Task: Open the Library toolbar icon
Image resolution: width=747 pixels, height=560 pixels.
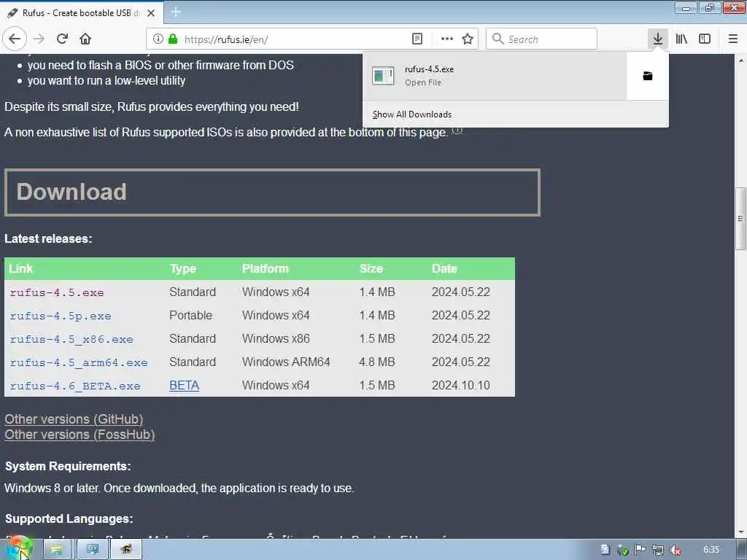Action: [681, 39]
